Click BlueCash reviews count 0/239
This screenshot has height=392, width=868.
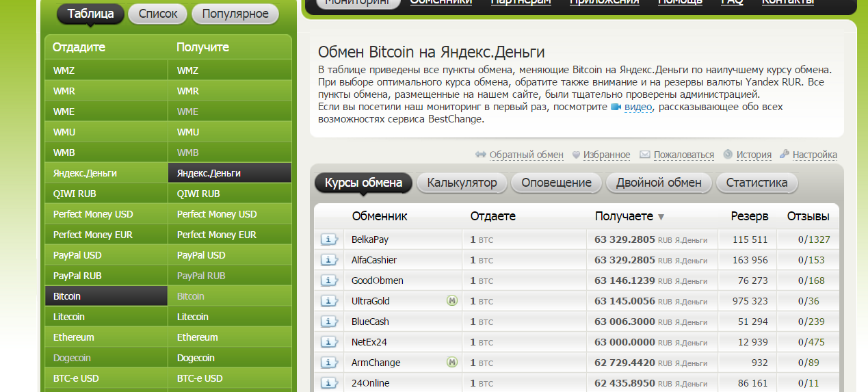pyautogui.click(x=813, y=322)
